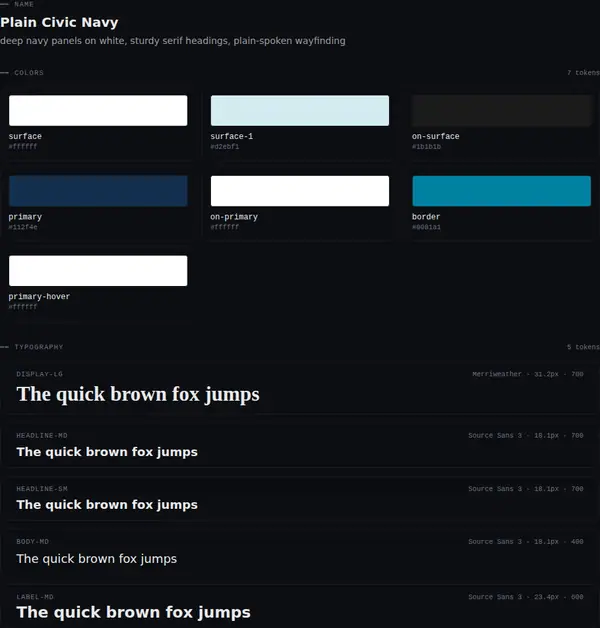Click the 'primary' token name label
The height and width of the screenshot is (628, 600).
tap(25, 217)
